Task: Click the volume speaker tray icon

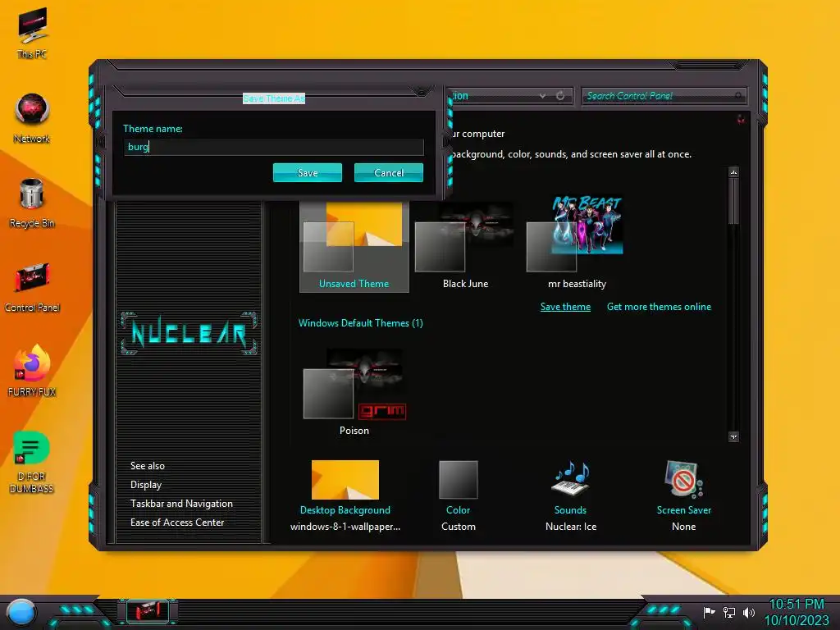Action: pos(749,612)
